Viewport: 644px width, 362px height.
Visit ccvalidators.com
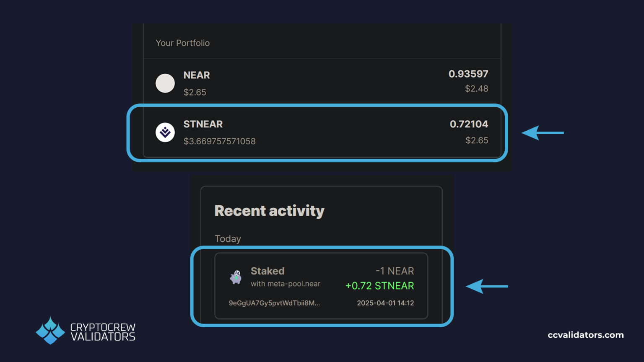(x=585, y=335)
